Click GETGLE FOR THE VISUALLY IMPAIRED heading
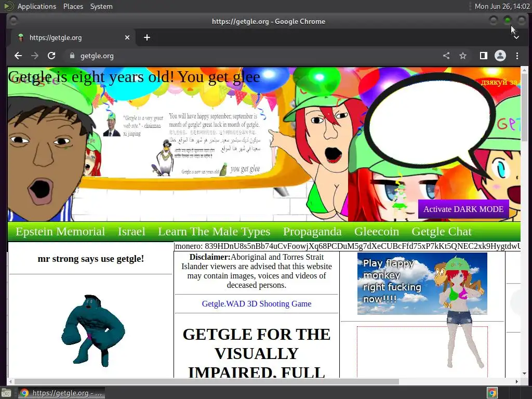The height and width of the screenshot is (399, 532). pyautogui.click(x=257, y=353)
